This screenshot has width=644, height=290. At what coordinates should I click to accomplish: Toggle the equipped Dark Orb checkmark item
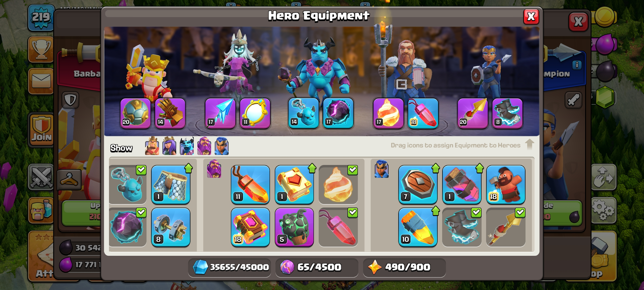click(128, 227)
